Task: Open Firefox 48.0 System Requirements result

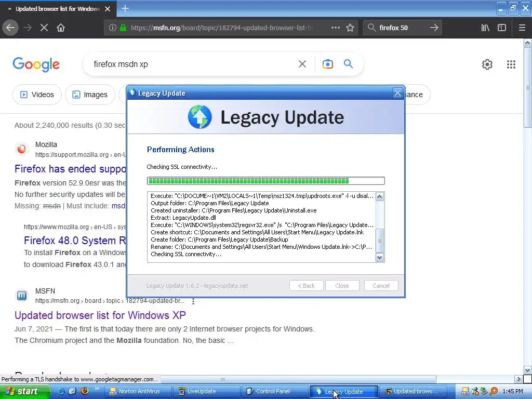Action: [75, 240]
